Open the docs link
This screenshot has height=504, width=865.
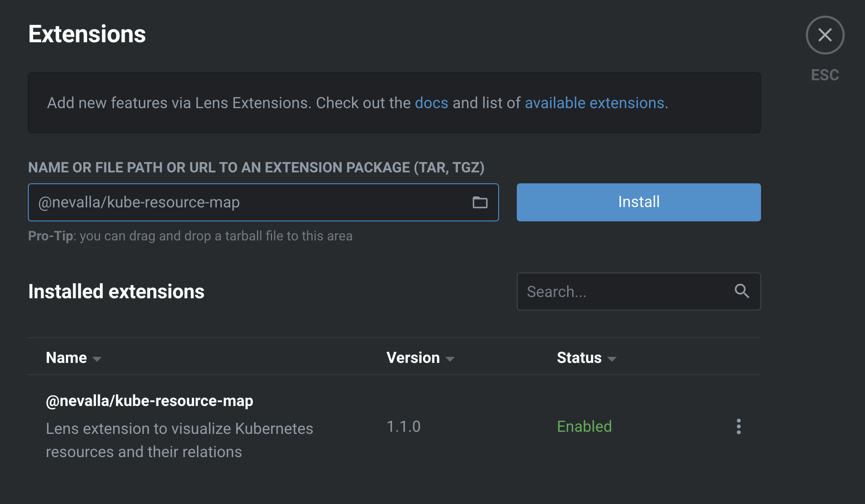click(x=431, y=103)
